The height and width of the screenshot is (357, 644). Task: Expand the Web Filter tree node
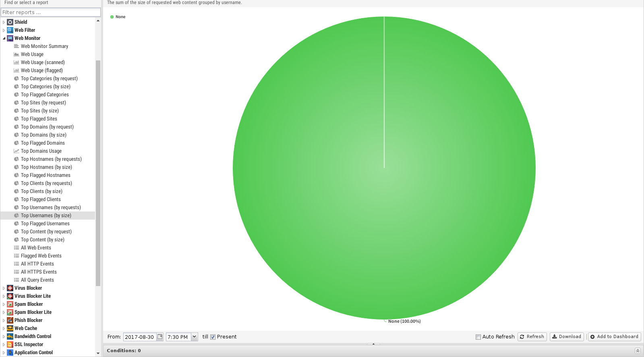tap(4, 30)
